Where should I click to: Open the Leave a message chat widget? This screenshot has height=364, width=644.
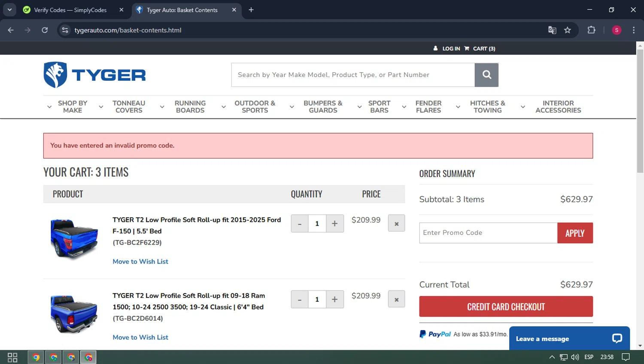coord(569,339)
